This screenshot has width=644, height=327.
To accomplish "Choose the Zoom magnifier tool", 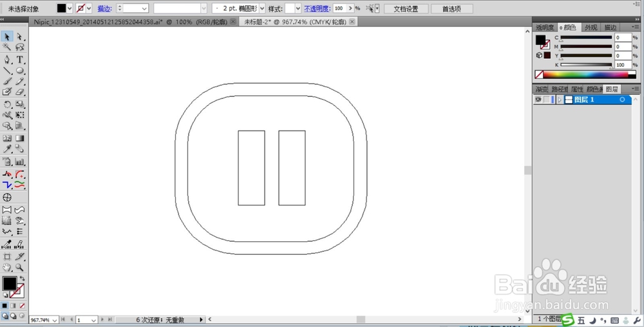I will click(x=20, y=268).
